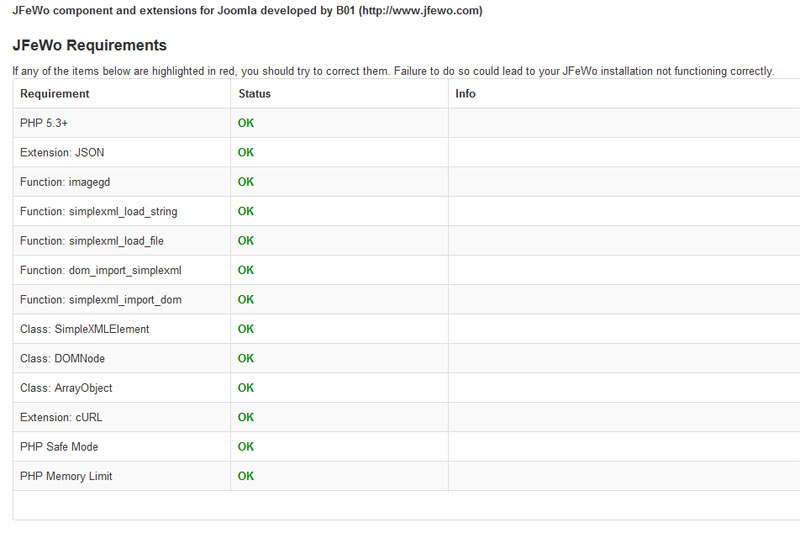
Task: Click Extension: cURL label
Action: pos(61,417)
